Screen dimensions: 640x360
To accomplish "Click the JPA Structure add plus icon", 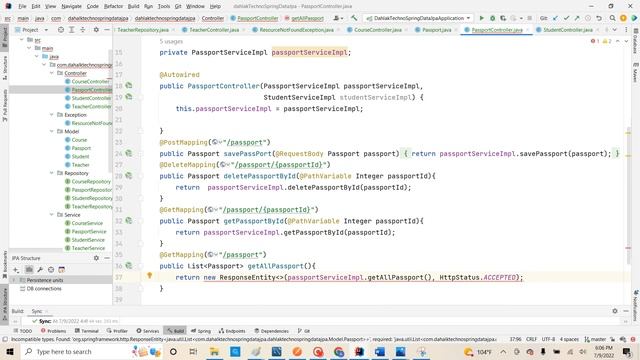I will pos(16,270).
